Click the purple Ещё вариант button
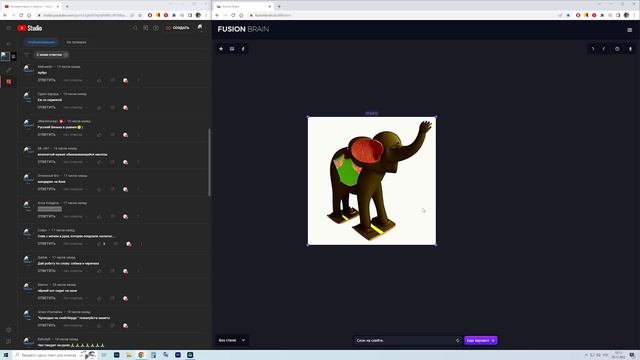This screenshot has height=360, width=640. [480, 340]
